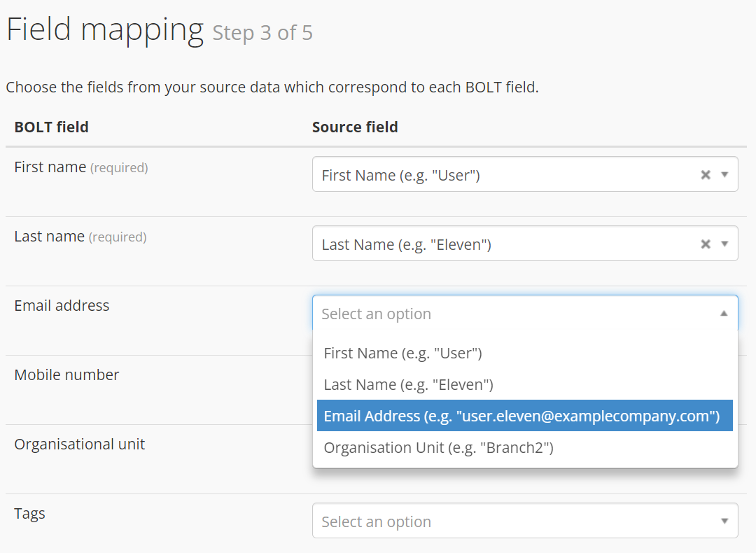Select Email Address option in dropdown list
Screen dimensions: 756x553
(524, 416)
